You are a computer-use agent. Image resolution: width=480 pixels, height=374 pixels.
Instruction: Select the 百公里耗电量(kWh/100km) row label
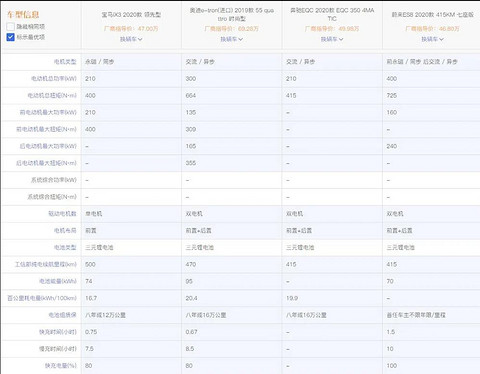click(x=42, y=298)
